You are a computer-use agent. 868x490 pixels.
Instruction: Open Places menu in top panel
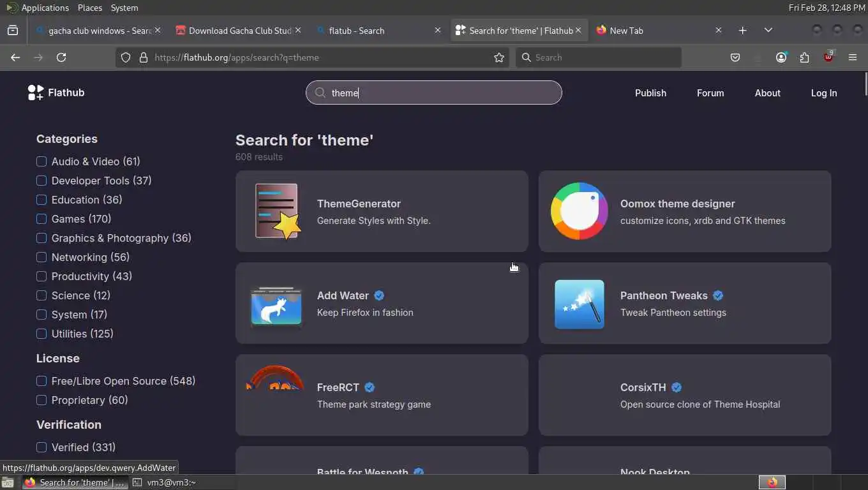pos(90,8)
